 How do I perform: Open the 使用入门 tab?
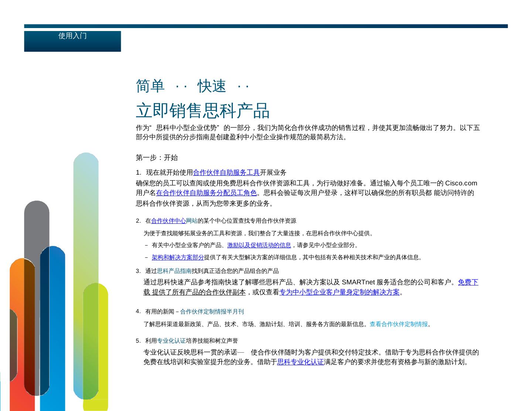click(x=72, y=41)
